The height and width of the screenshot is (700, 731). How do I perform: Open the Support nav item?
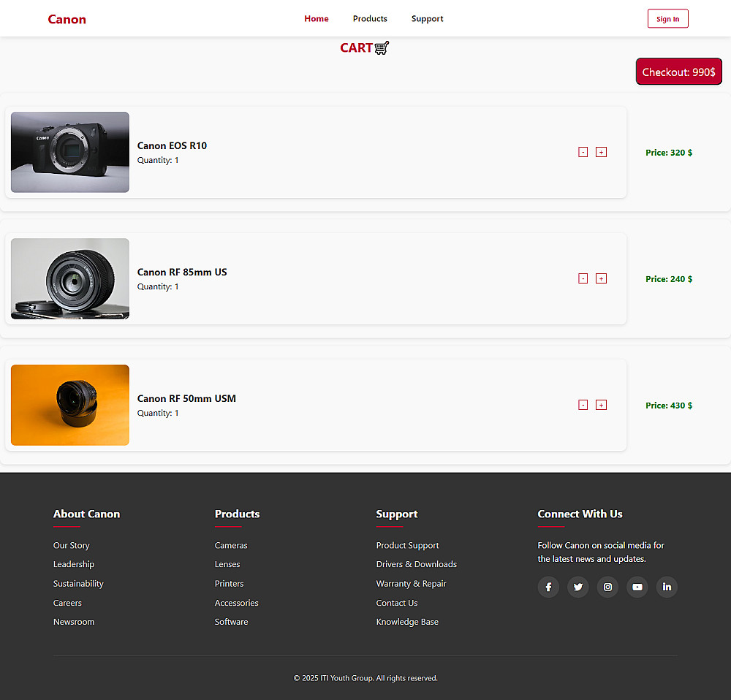tap(427, 19)
